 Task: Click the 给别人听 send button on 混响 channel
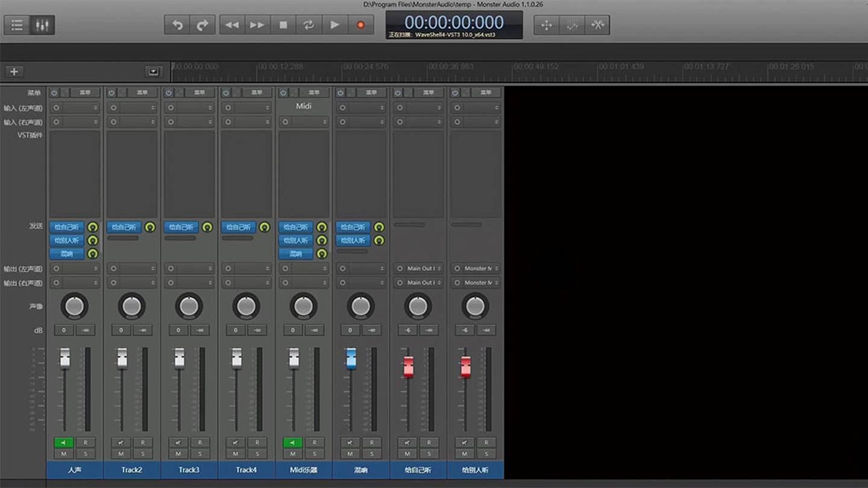[x=353, y=240]
